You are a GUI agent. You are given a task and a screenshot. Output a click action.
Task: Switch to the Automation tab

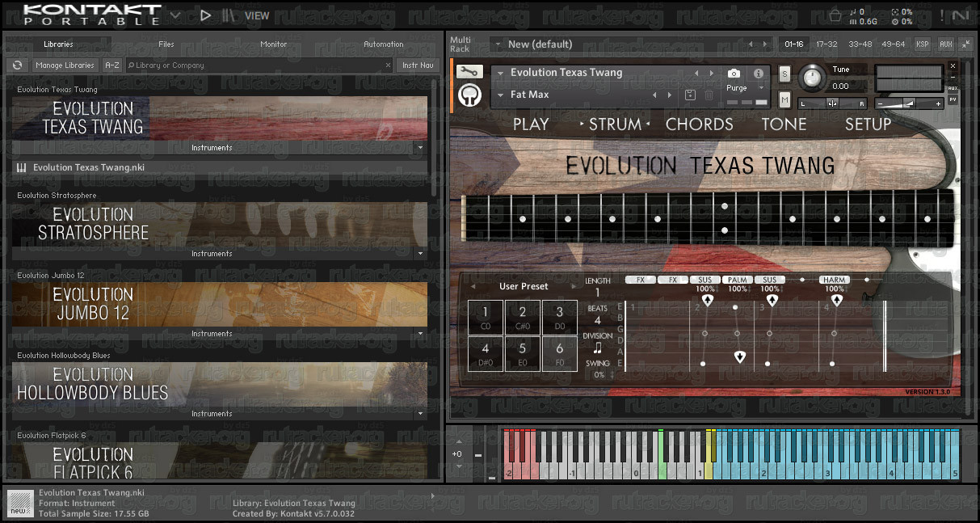[384, 44]
